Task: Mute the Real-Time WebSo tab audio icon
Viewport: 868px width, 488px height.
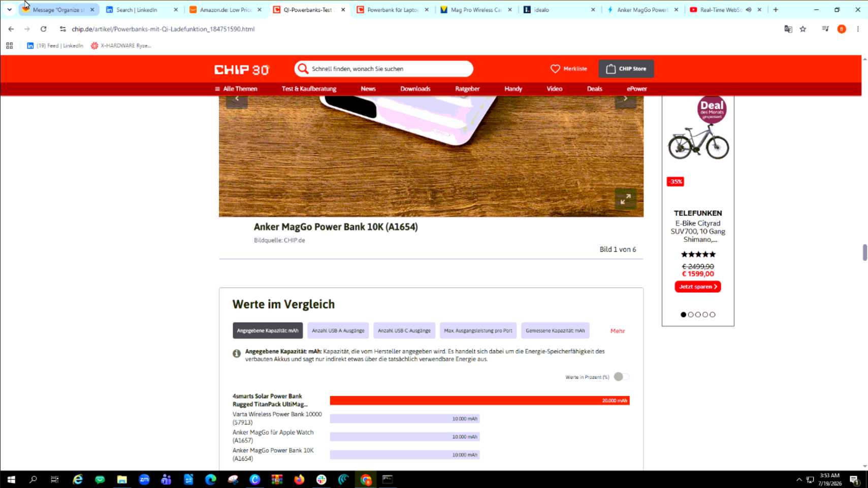Action: point(749,10)
